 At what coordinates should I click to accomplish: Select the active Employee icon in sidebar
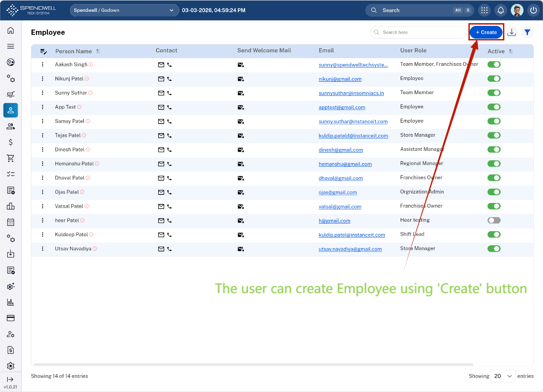click(11, 110)
